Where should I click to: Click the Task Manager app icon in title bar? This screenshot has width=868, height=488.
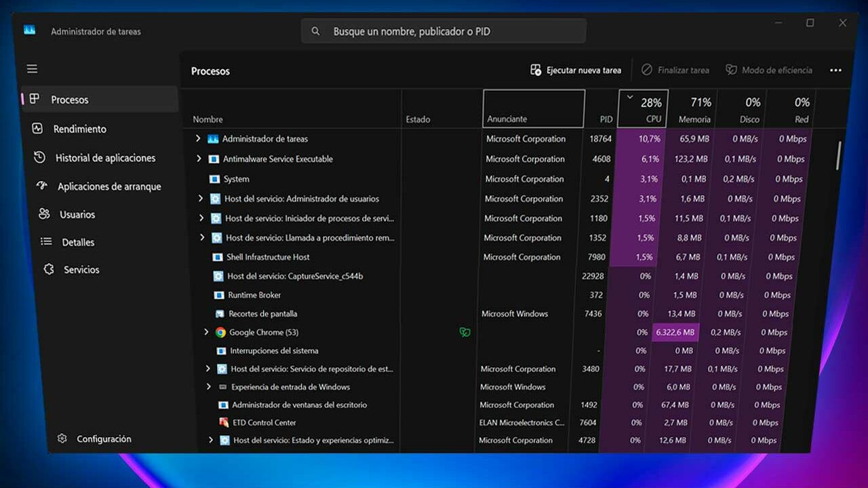tap(29, 30)
